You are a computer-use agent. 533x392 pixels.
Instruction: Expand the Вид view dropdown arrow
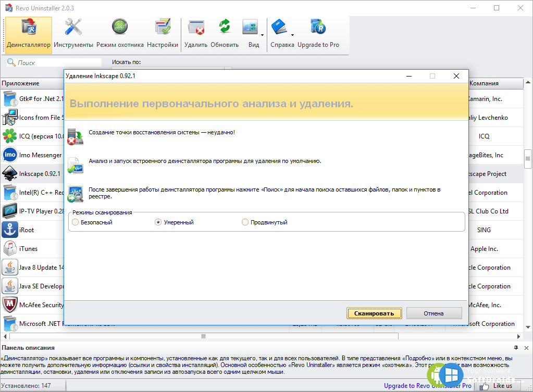[x=263, y=35]
